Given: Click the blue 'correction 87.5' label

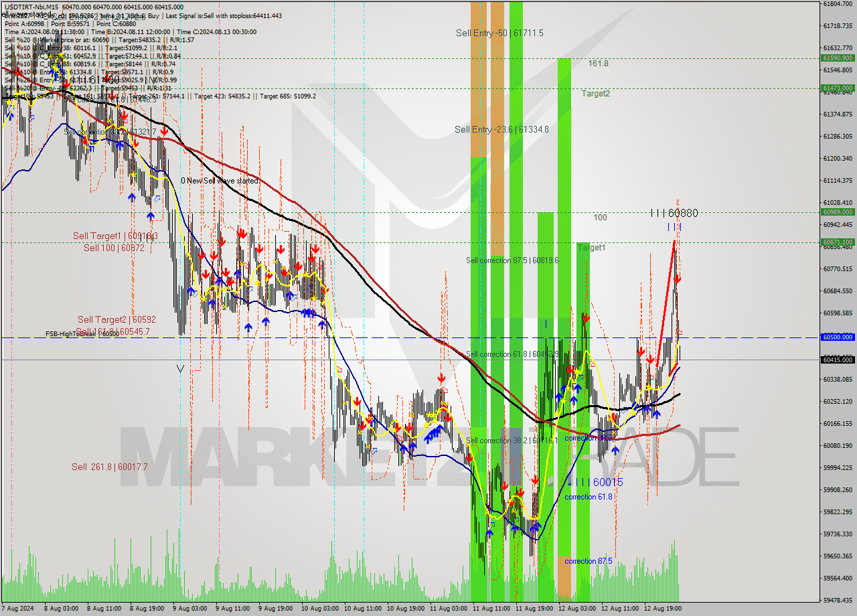Looking at the screenshot, I should 589,561.
